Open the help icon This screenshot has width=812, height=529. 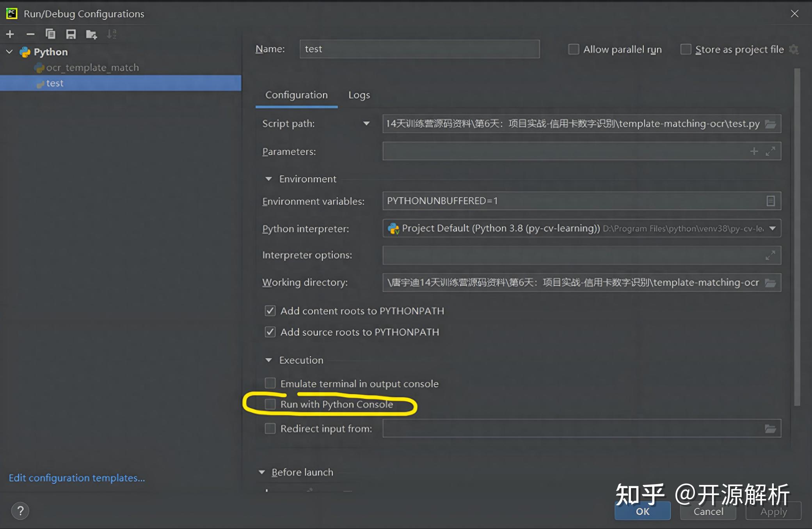coord(20,510)
